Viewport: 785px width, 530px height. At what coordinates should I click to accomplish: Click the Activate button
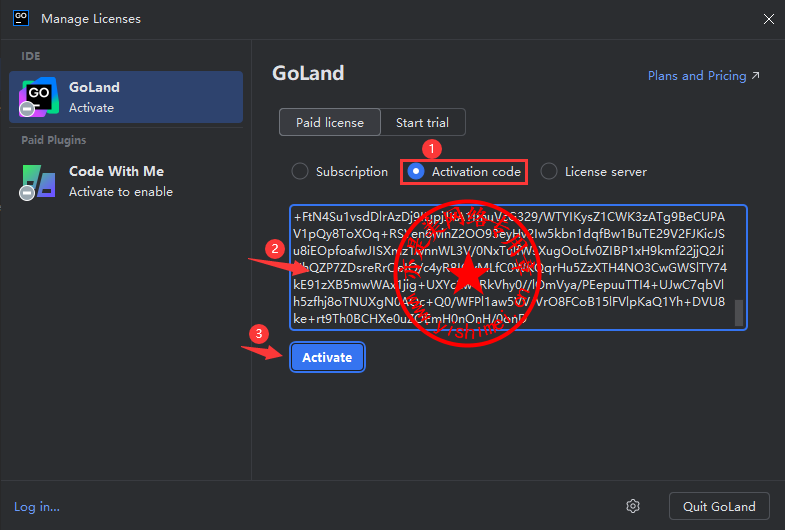coord(327,357)
